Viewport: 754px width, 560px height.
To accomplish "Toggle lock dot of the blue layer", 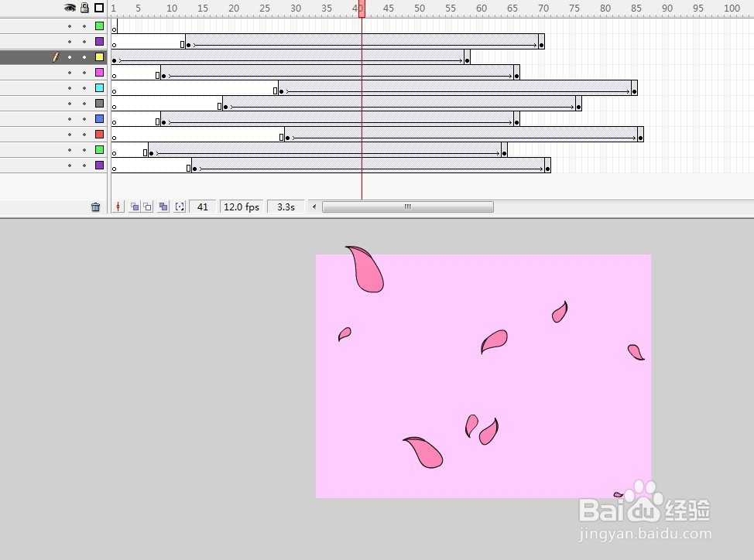I will pos(84,118).
